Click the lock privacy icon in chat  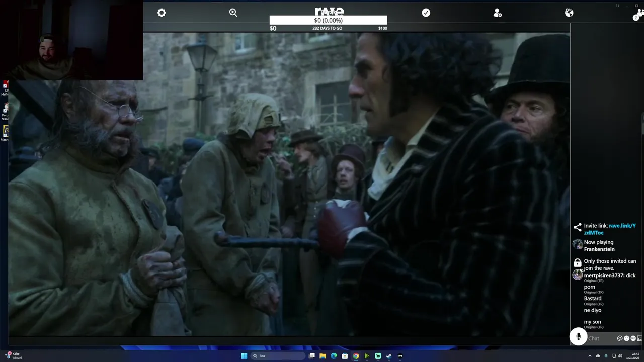pos(578,262)
